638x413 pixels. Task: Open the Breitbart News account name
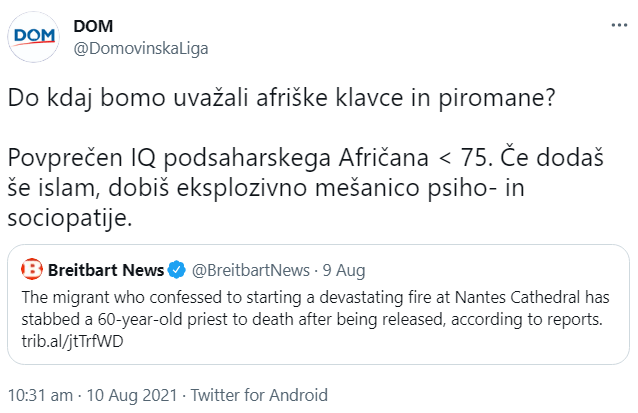pyautogui.click(x=107, y=269)
